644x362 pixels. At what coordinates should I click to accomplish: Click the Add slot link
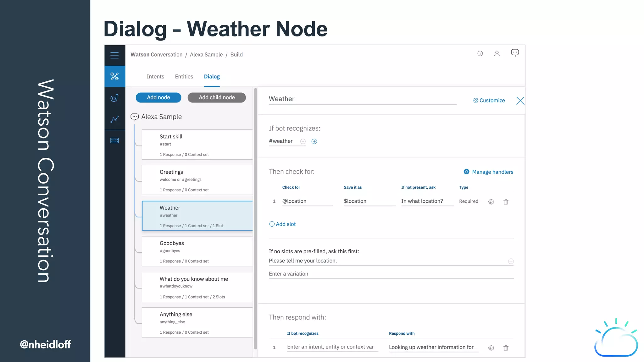pos(282,224)
